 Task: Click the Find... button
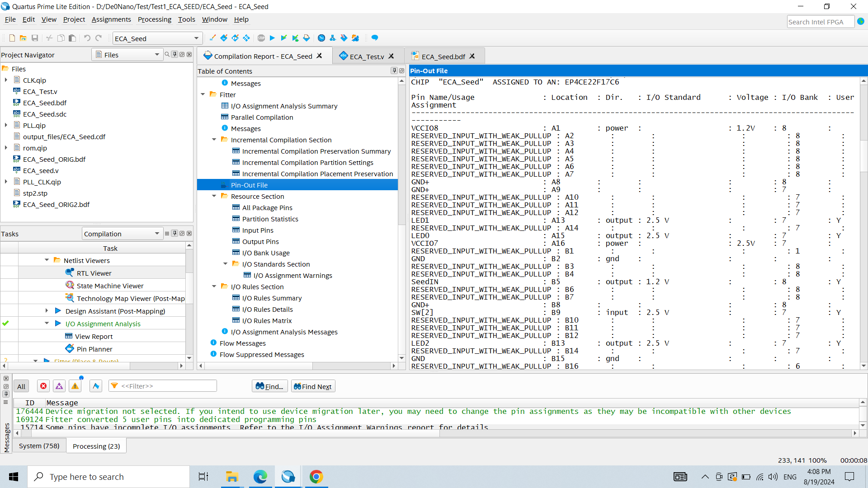(269, 386)
